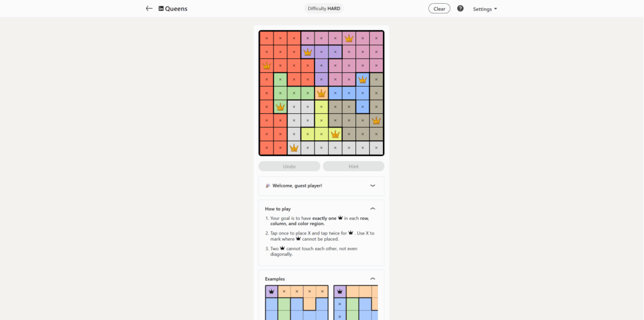The width and height of the screenshot is (644, 320).
Task: Click the crown in the green region
Action: click(x=280, y=107)
